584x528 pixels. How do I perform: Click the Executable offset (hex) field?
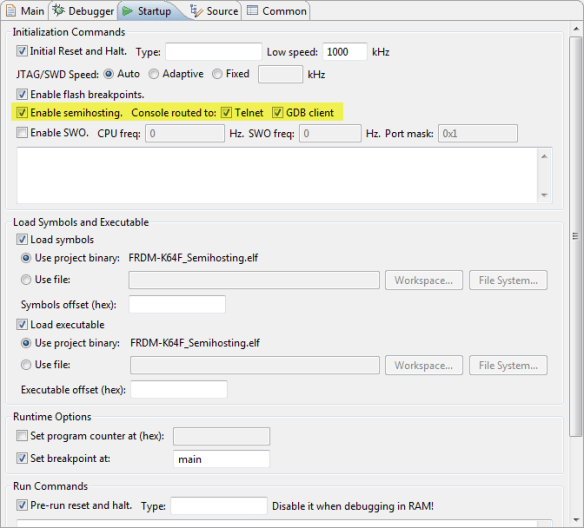click(x=179, y=389)
